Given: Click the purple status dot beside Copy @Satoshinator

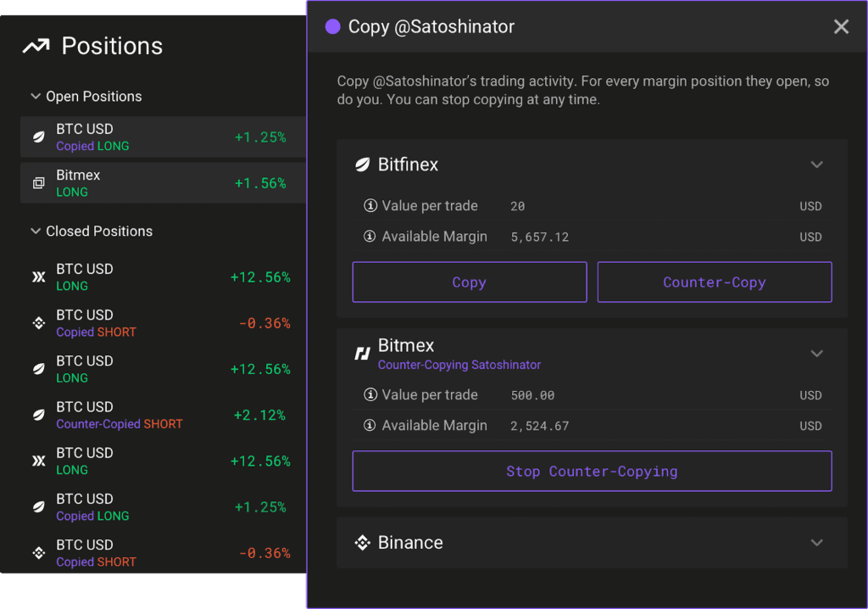Looking at the screenshot, I should pyautogui.click(x=333, y=27).
